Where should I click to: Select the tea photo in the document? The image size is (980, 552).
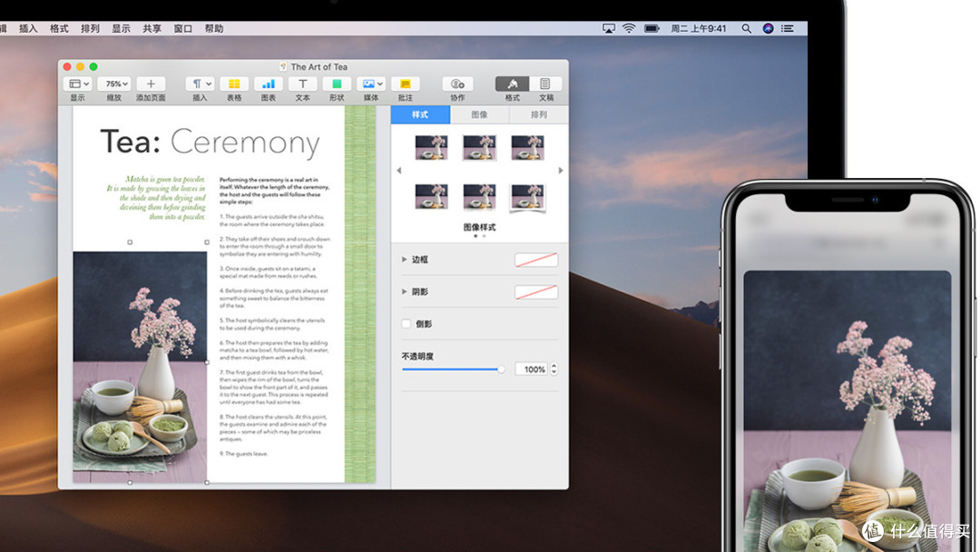[x=140, y=367]
